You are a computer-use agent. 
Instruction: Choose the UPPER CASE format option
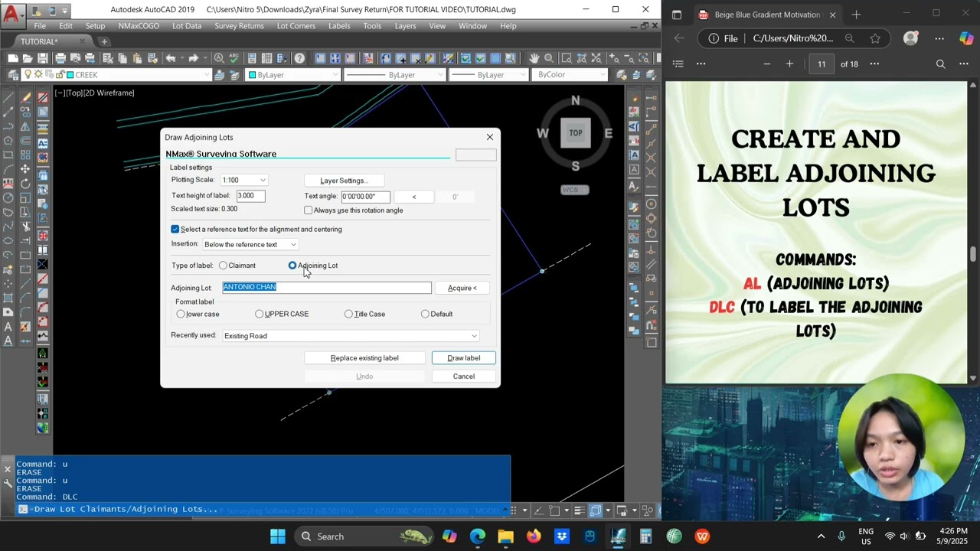pyautogui.click(x=260, y=314)
